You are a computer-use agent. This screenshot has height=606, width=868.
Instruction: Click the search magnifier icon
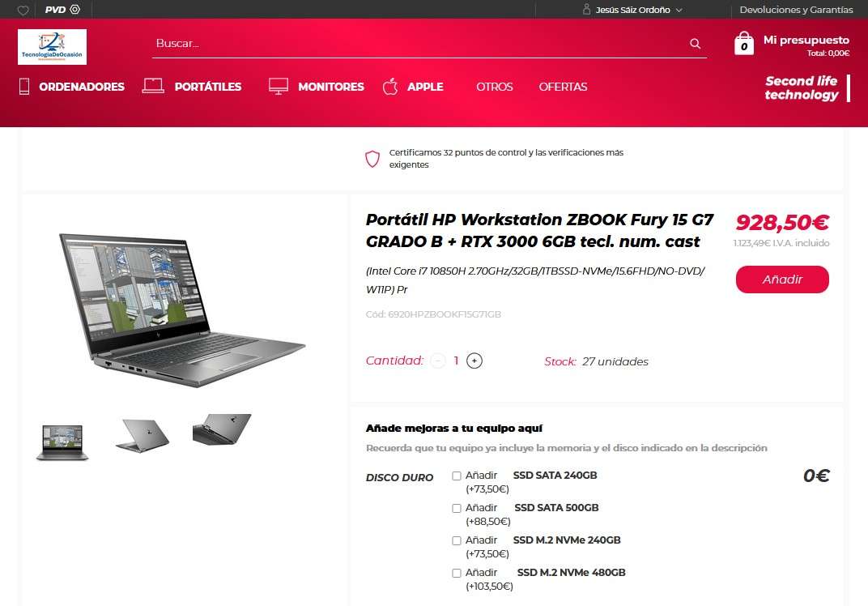point(696,43)
